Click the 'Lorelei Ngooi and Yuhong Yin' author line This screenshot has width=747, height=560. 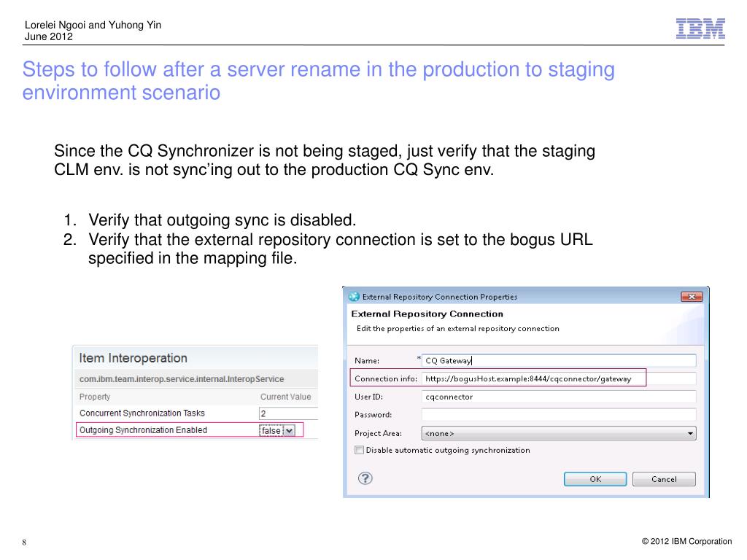(93, 25)
